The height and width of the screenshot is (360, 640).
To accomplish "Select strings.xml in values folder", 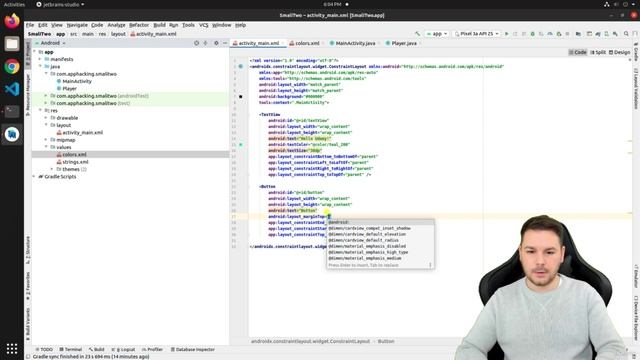I will coord(72,162).
